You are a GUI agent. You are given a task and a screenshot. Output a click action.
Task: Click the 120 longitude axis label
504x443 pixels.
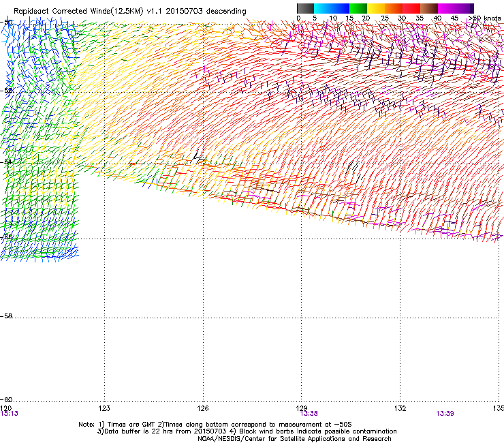tap(5, 408)
